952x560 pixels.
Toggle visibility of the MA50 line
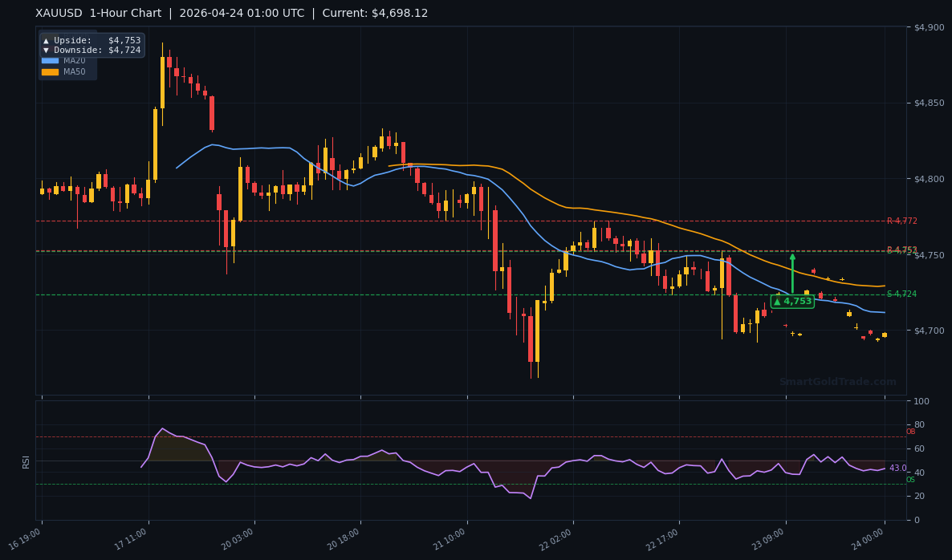(73, 71)
